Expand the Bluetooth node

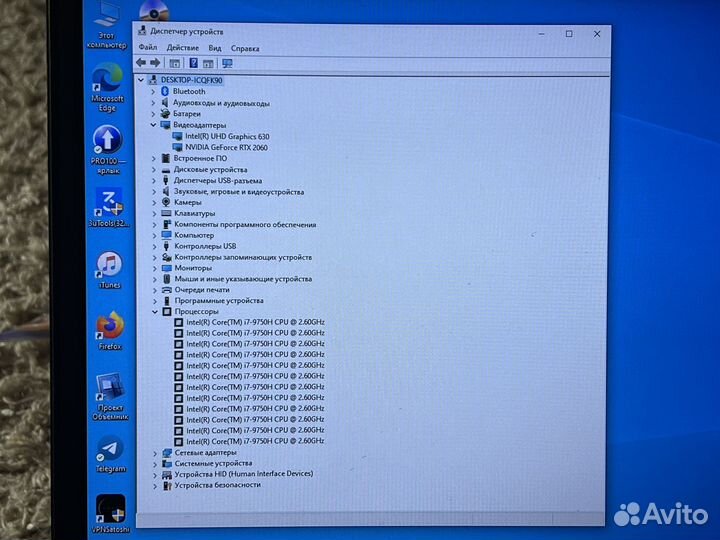tap(153, 91)
